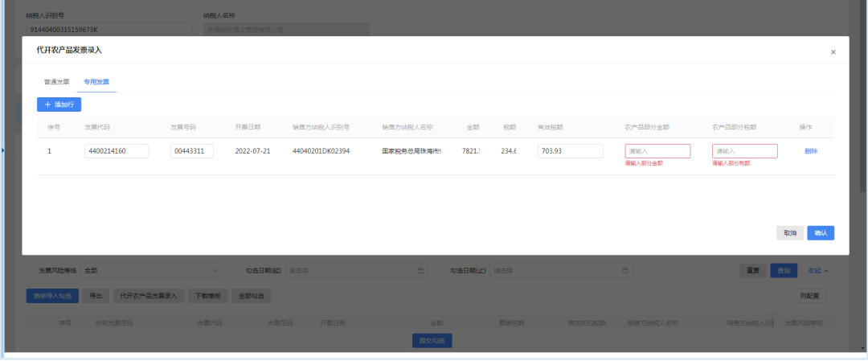Viewport: 868px width, 361px height.
Task: Click 删除 link in row 1
Action: 811,151
